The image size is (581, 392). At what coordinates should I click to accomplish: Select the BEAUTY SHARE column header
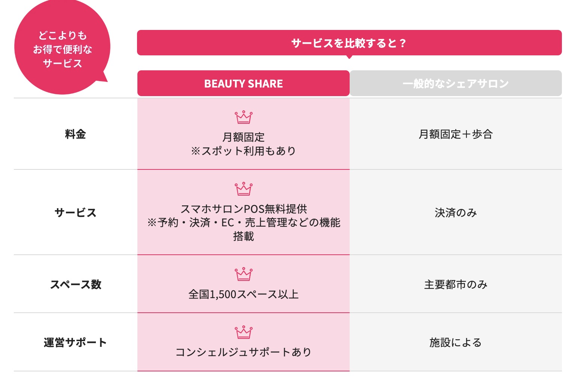[243, 83]
